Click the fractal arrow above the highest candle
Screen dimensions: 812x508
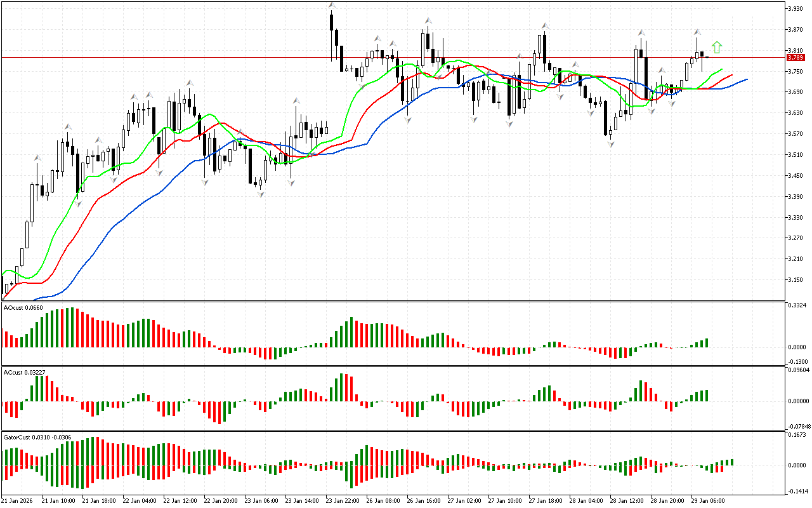[332, 6]
